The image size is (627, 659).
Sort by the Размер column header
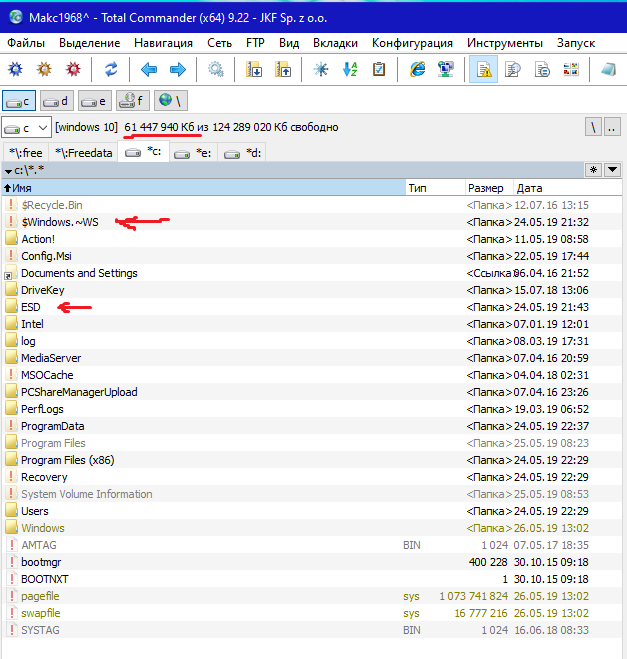(x=489, y=188)
